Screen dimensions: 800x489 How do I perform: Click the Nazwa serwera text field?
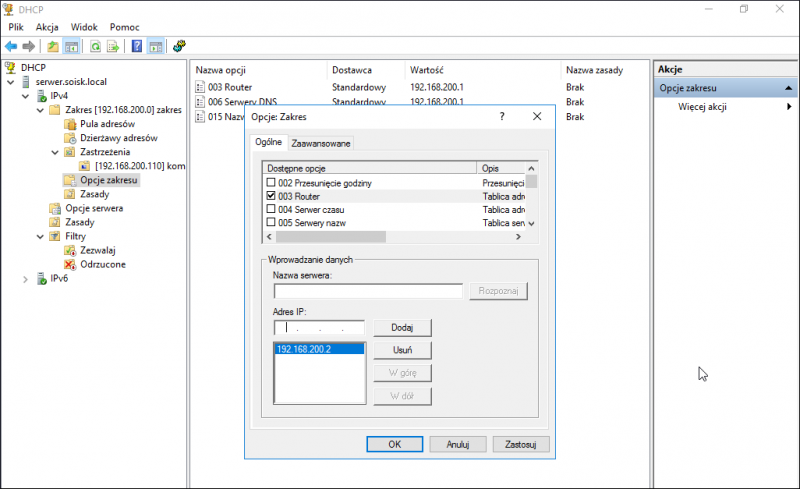click(367, 291)
